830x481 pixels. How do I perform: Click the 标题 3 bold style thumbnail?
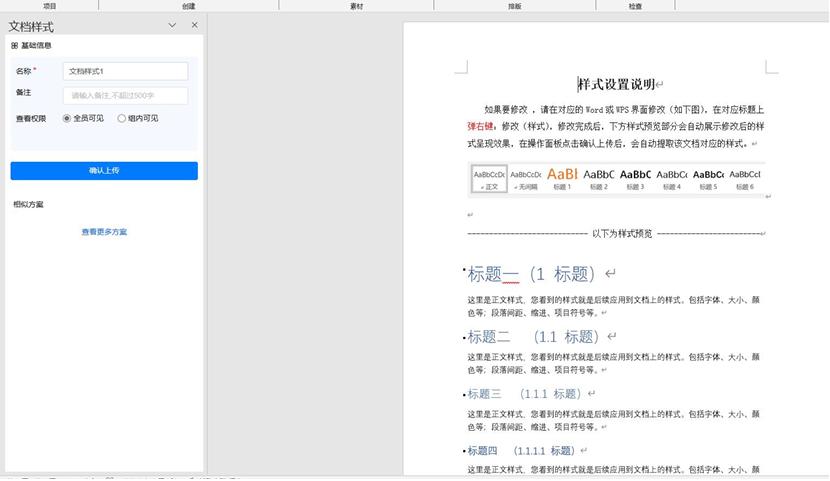point(635,179)
